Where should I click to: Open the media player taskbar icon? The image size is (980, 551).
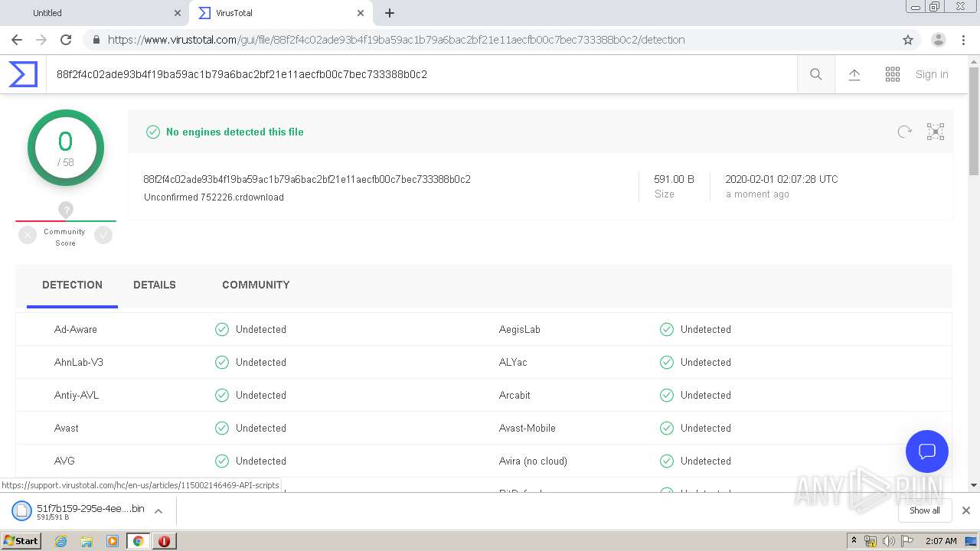(113, 541)
